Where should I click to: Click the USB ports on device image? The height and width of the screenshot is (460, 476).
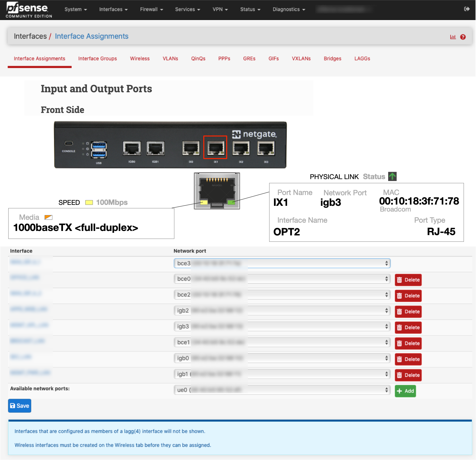coord(99,150)
